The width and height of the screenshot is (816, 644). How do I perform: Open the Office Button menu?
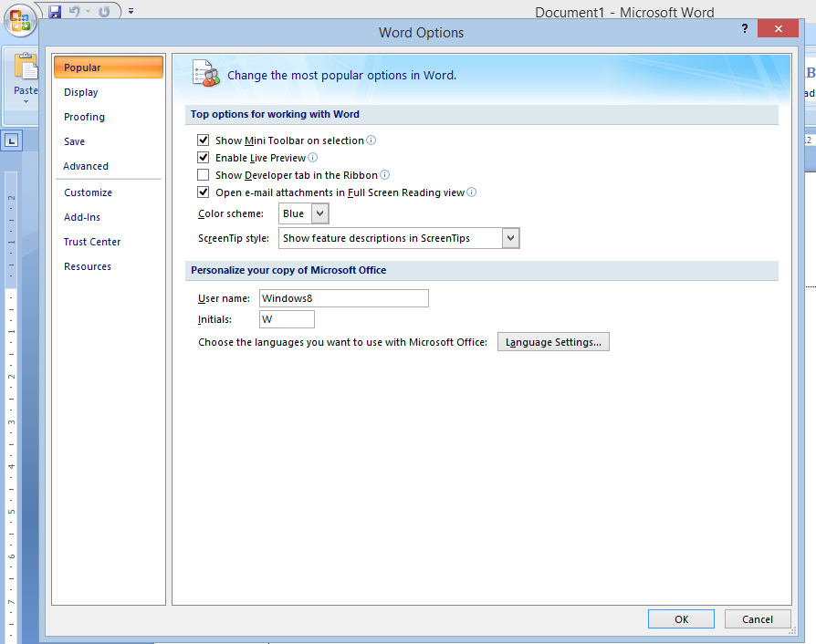point(20,21)
